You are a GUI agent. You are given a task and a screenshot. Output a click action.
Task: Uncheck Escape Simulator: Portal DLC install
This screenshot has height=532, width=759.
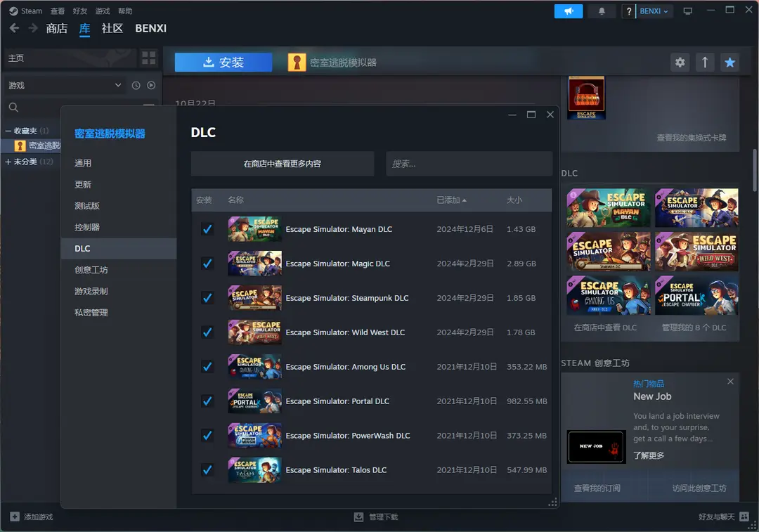(207, 401)
